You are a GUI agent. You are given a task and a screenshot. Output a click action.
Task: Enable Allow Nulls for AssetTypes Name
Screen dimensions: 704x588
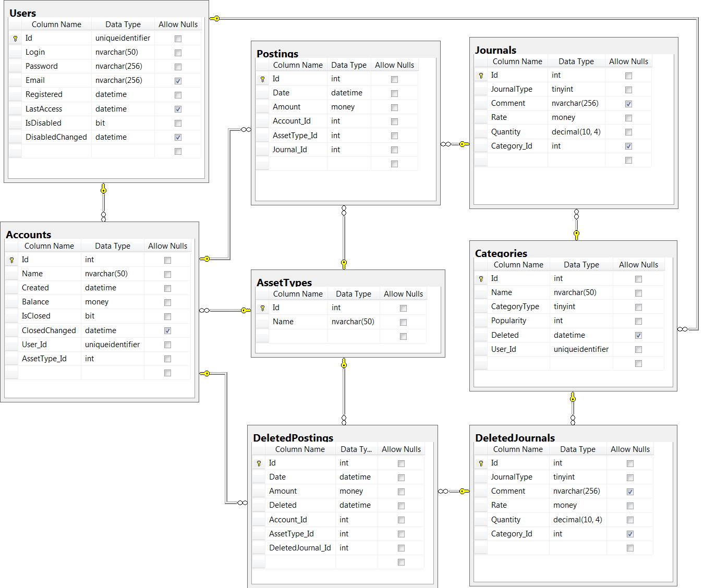403,322
